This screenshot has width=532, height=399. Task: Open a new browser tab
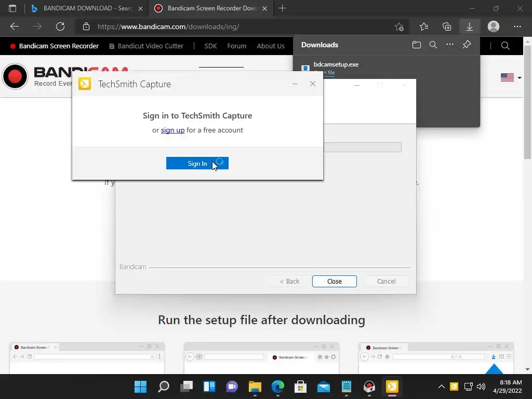tap(282, 8)
